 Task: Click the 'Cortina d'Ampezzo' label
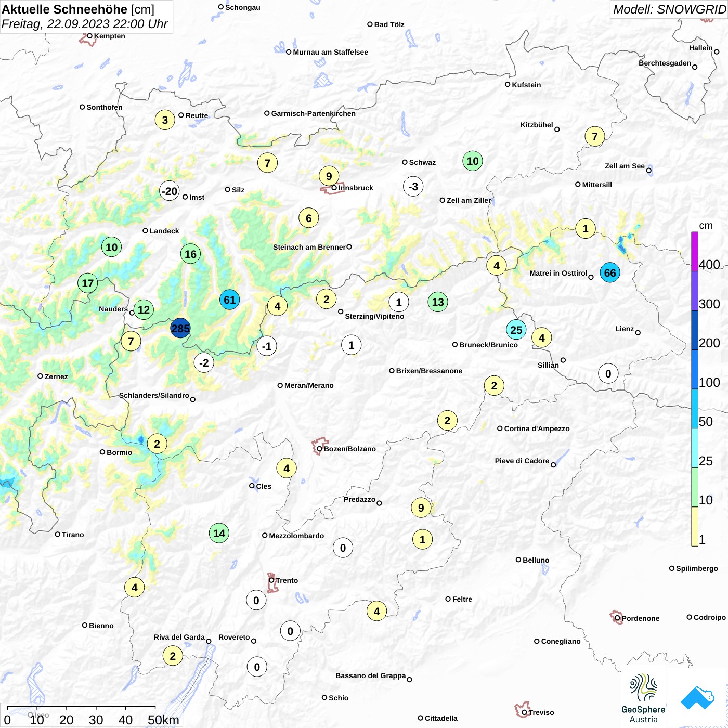[x=537, y=429]
